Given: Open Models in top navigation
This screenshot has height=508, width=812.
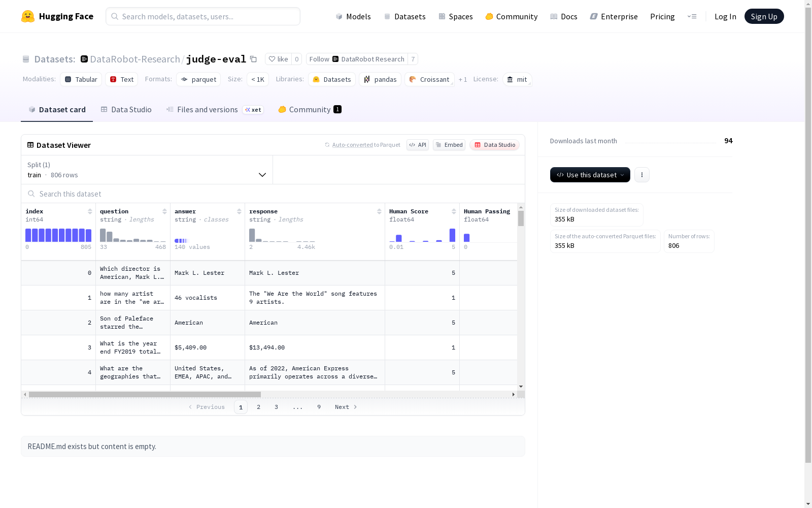Looking at the screenshot, I should pyautogui.click(x=353, y=16).
